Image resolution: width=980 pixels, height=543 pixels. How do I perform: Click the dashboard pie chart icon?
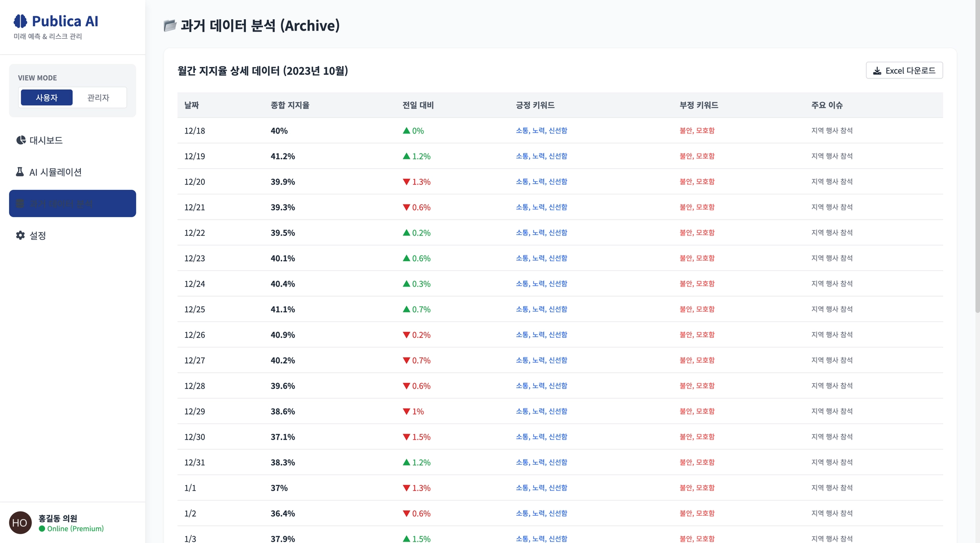pos(21,140)
